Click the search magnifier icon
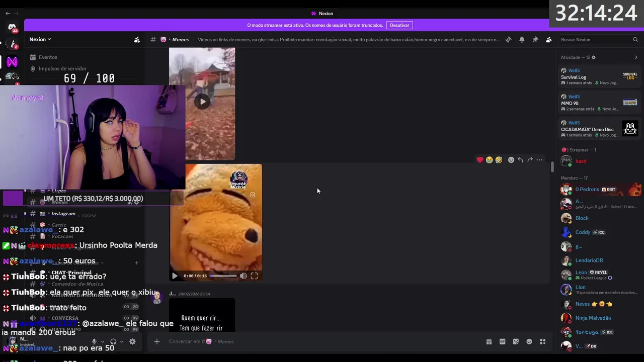The height and width of the screenshot is (362, 644). click(x=635, y=40)
